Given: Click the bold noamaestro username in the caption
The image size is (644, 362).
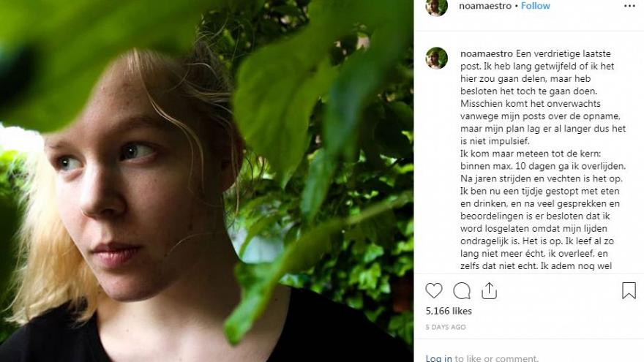Looking at the screenshot, I should coord(486,53).
